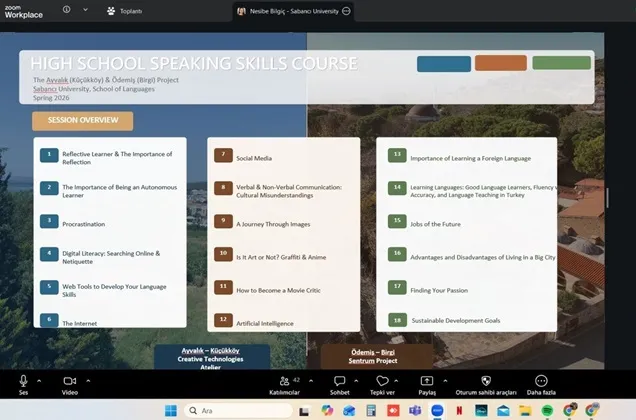
Task: Expand audio options arrow next to Ses
Action: point(39,380)
